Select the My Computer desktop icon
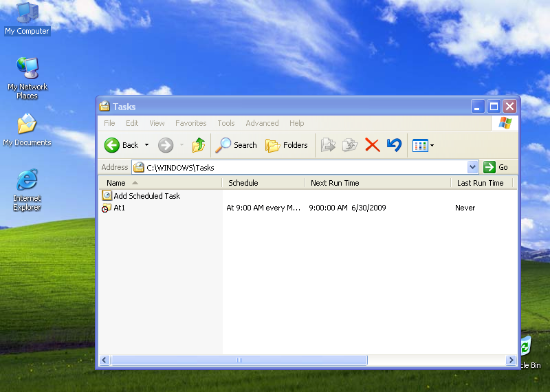The height and width of the screenshot is (392, 550). point(27,19)
